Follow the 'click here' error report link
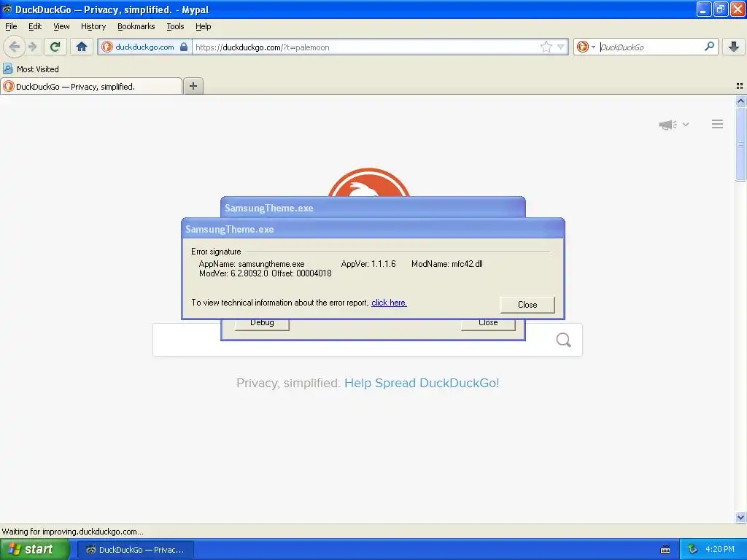Viewport: 747px width, 560px height. click(x=389, y=303)
